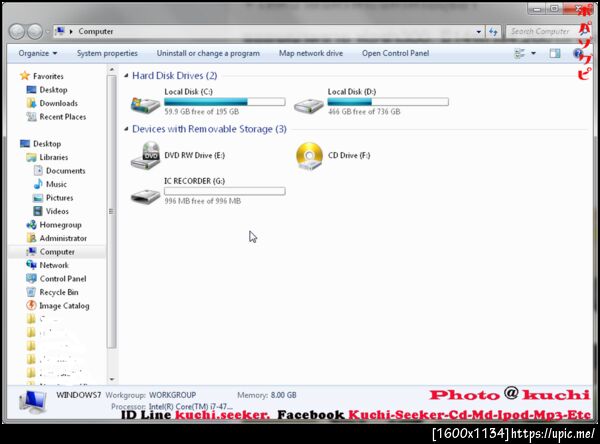Select the CD Drive (F:) disc icon
Viewport: 600px width, 444px height.
pos(309,156)
